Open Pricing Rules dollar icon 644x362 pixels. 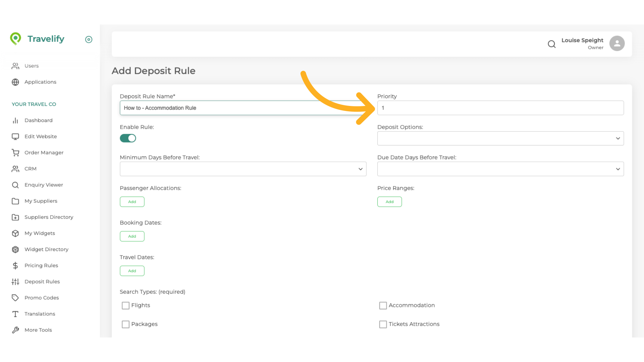tap(15, 265)
